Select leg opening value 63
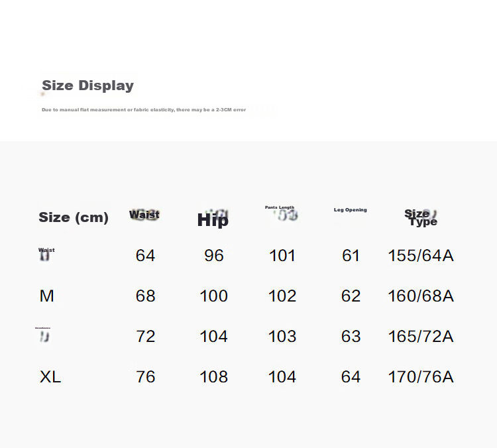The height and width of the screenshot is (448, 497). click(x=351, y=337)
